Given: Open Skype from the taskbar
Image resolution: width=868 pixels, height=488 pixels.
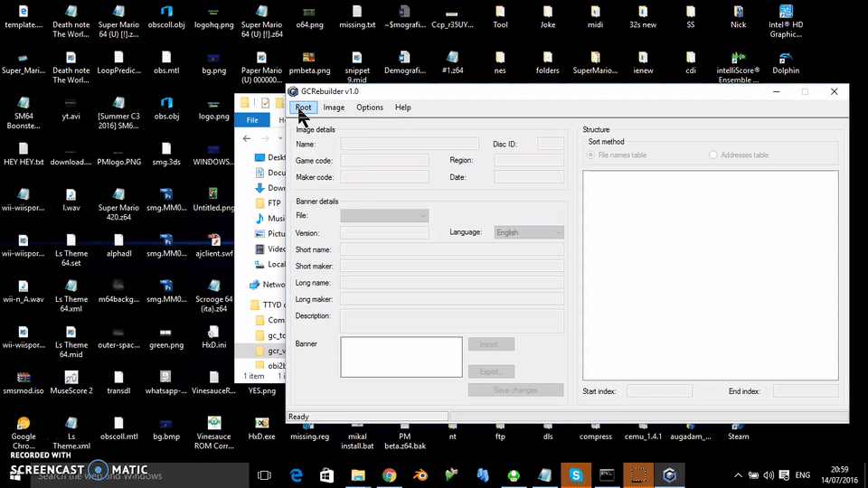Looking at the screenshot, I should pyautogui.click(x=575, y=475).
